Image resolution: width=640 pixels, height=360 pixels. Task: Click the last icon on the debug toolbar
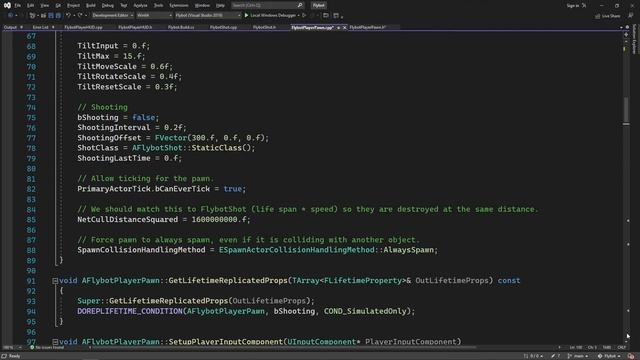336,16
